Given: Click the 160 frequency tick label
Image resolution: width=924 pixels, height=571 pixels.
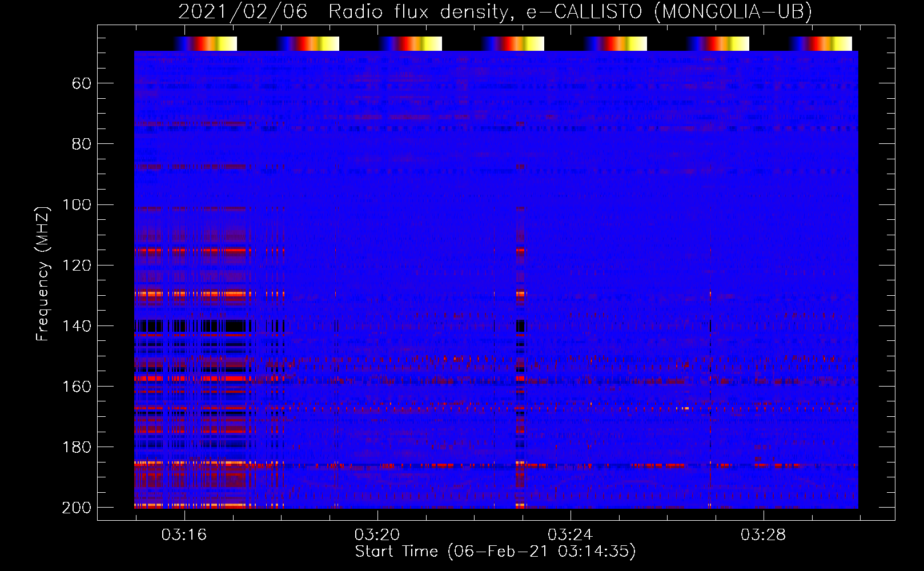Looking at the screenshot, I should tap(77, 387).
